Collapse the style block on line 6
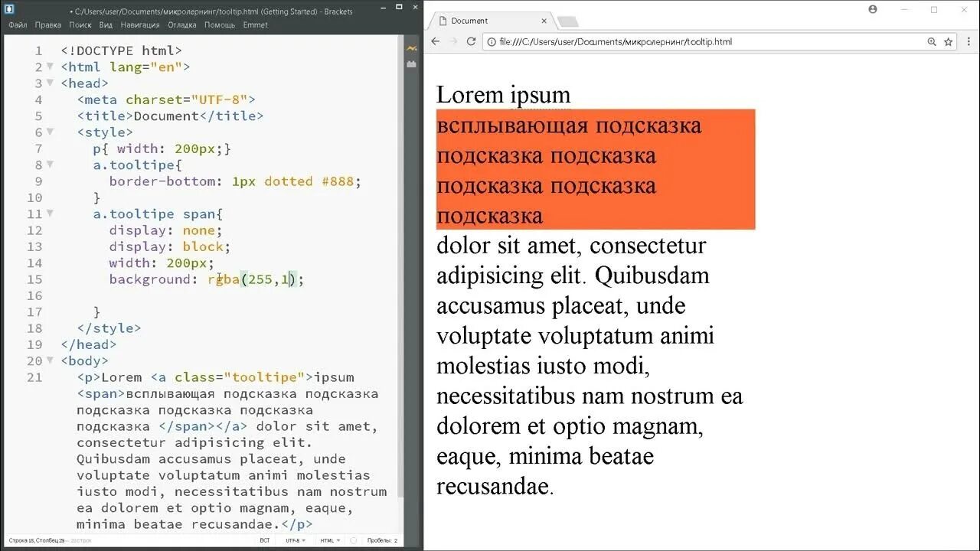 (x=50, y=132)
